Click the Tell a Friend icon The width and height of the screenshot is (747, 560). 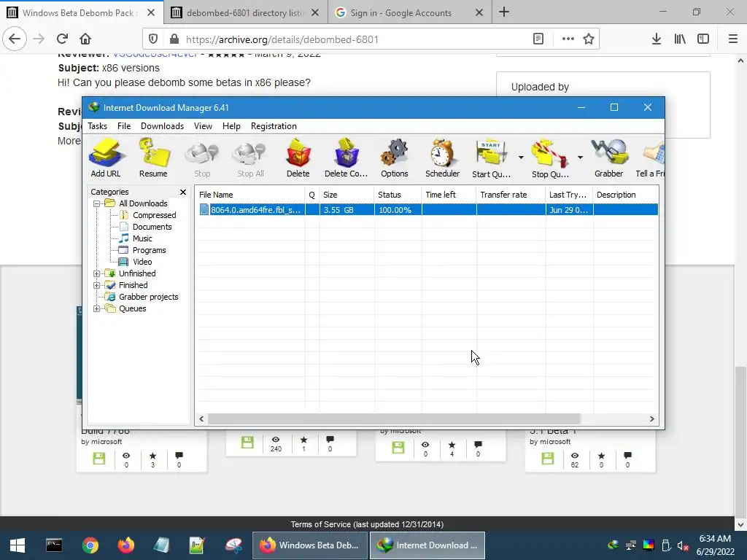click(x=651, y=158)
